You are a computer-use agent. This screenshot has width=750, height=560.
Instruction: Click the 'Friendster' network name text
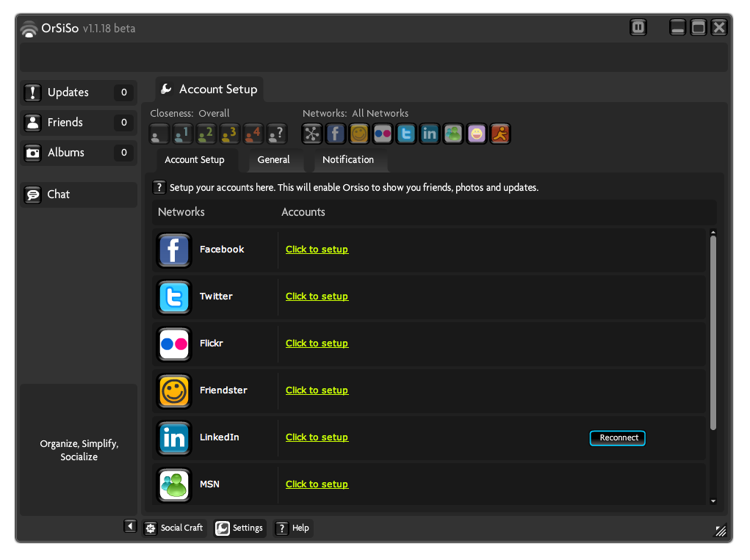[x=223, y=390]
